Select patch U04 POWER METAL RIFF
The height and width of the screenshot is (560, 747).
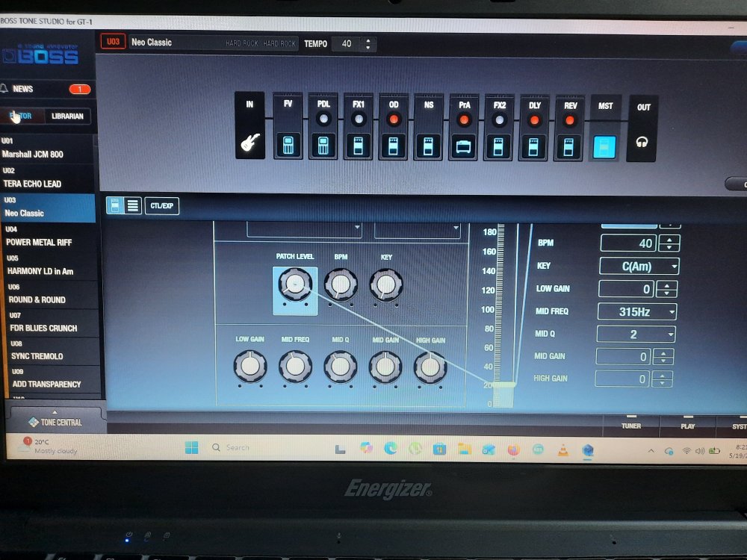(51, 237)
